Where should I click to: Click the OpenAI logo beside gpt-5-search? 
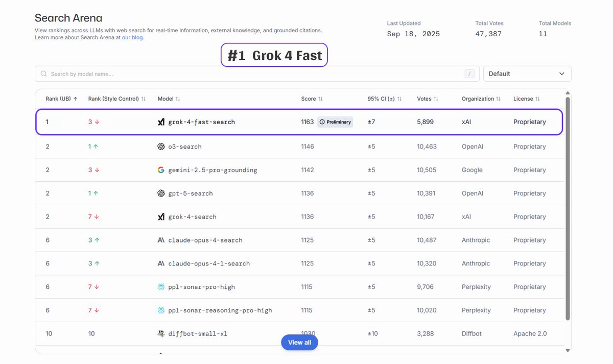pos(161,193)
